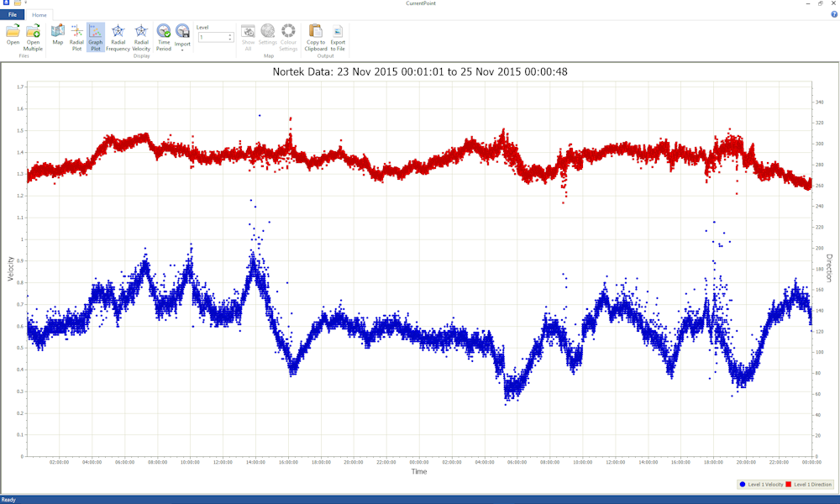Click the Nortek Data chart title
This screenshot has width=840, height=504.
[x=419, y=72]
